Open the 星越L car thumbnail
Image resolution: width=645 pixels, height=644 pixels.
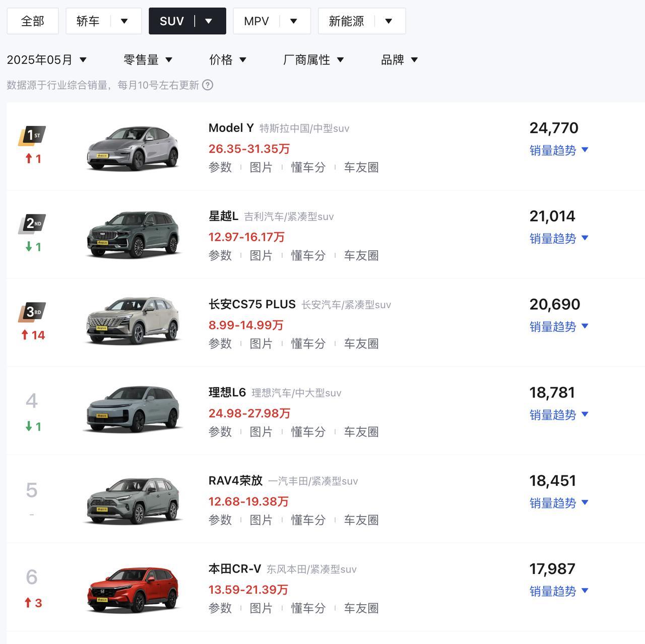[x=133, y=235]
